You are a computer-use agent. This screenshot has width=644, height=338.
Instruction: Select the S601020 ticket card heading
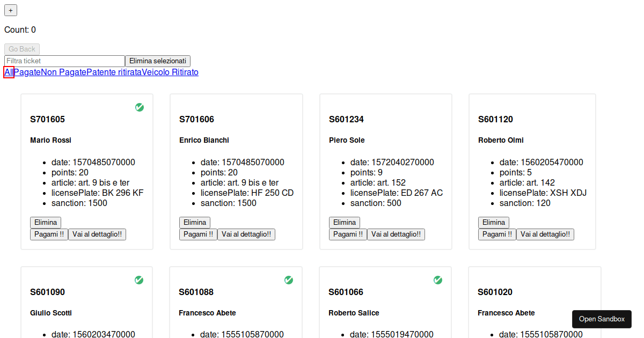coord(495,292)
